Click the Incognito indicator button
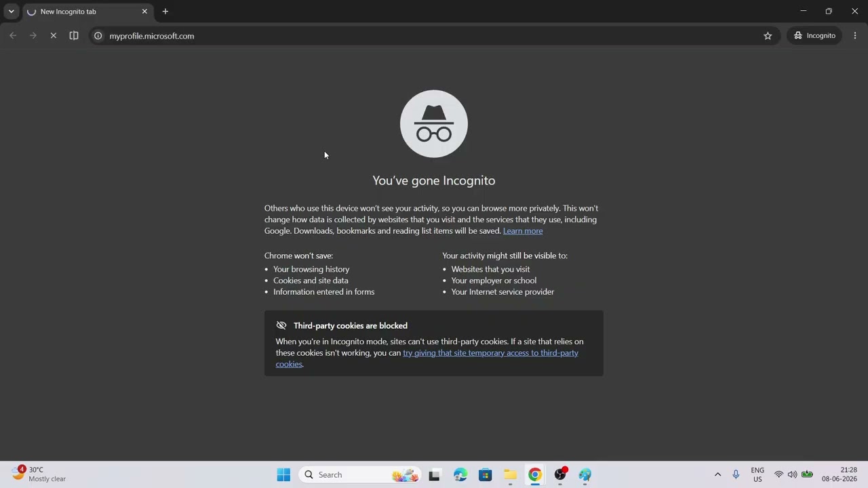Image resolution: width=868 pixels, height=488 pixels. tap(814, 36)
